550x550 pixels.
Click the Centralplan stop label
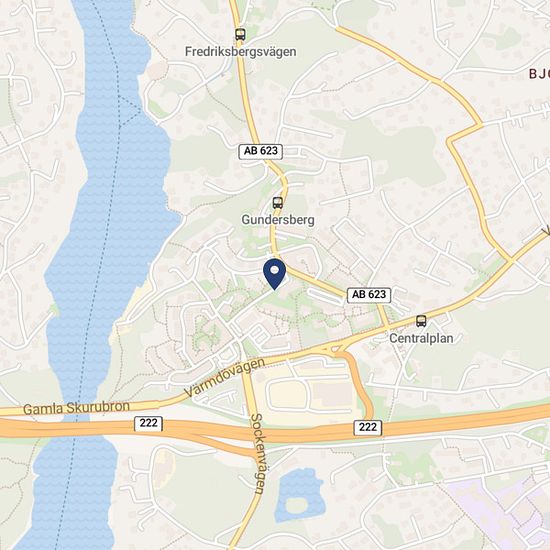click(x=421, y=338)
